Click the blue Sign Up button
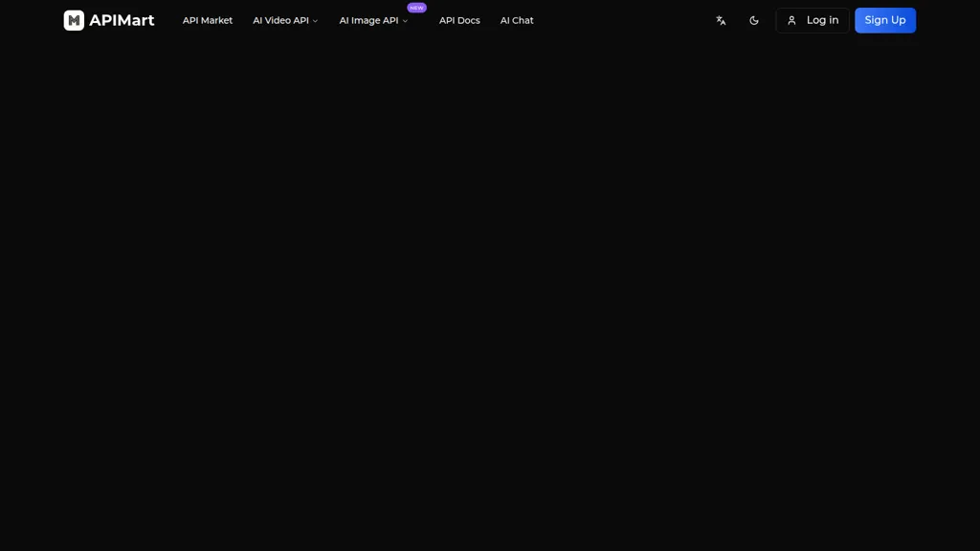Viewport: 980px width, 551px height. tap(885, 21)
